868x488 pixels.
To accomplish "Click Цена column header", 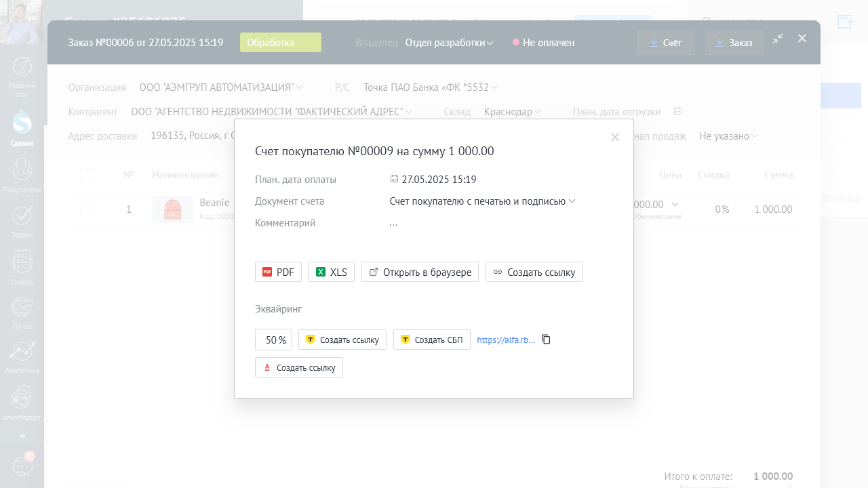I will click(x=671, y=175).
